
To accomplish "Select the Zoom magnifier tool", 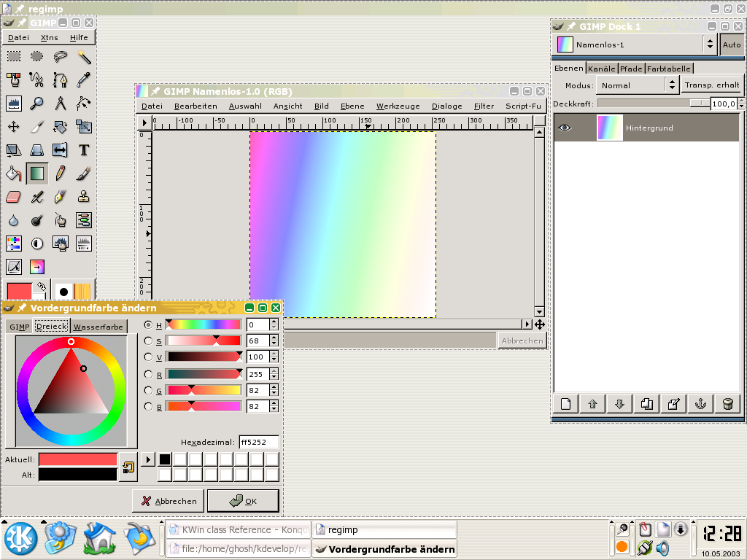I will tap(36, 104).
